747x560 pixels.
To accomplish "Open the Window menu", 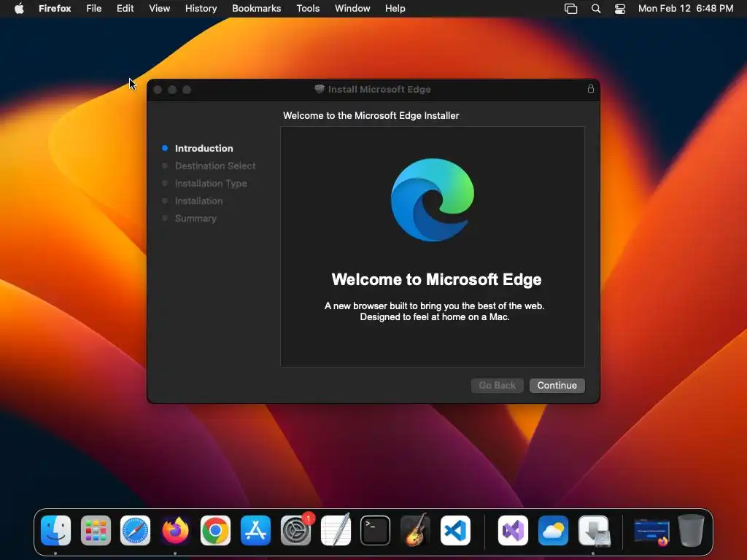I will point(352,8).
